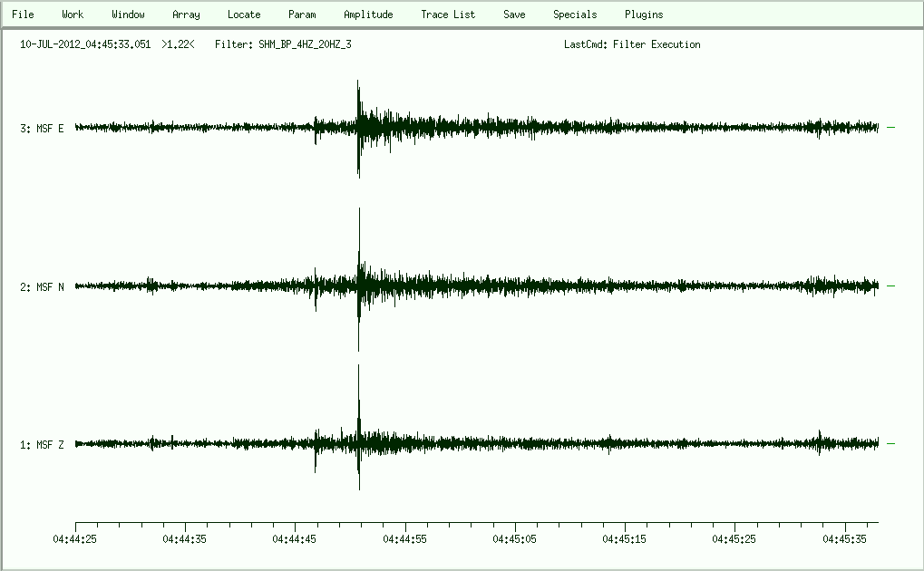Viewport: 924px width, 571px height.
Task: Expand the Array menu
Action: (x=186, y=15)
